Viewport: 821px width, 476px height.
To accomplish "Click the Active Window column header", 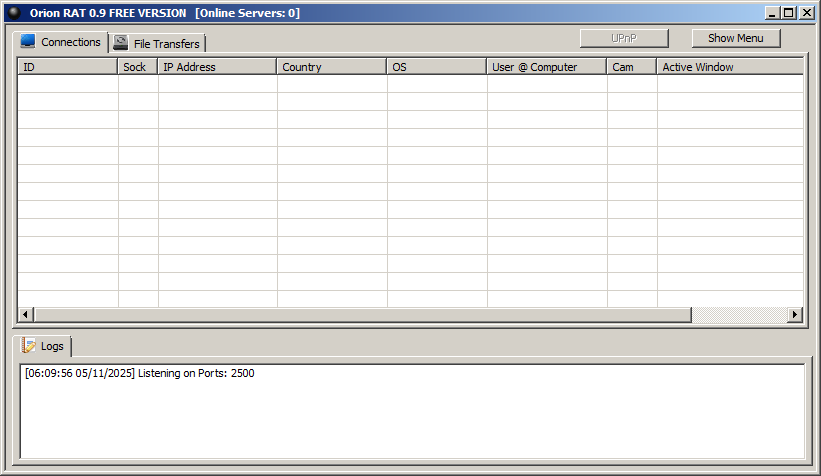I will [730, 67].
